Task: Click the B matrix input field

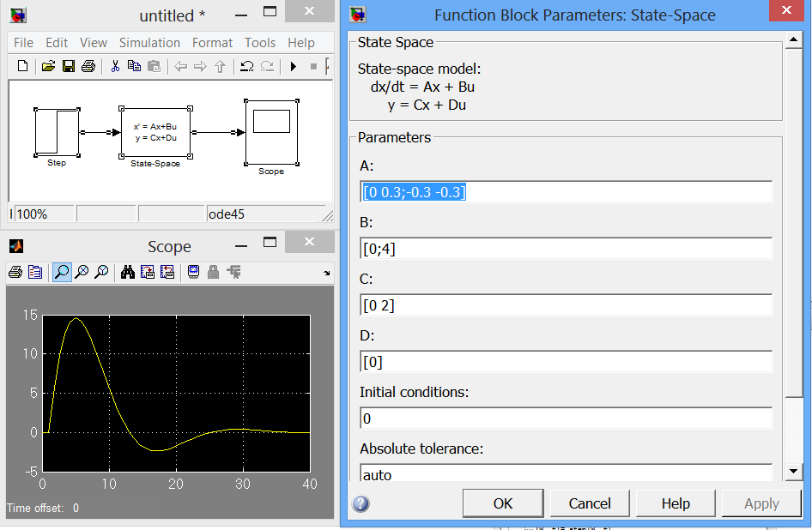Action: tap(566, 249)
